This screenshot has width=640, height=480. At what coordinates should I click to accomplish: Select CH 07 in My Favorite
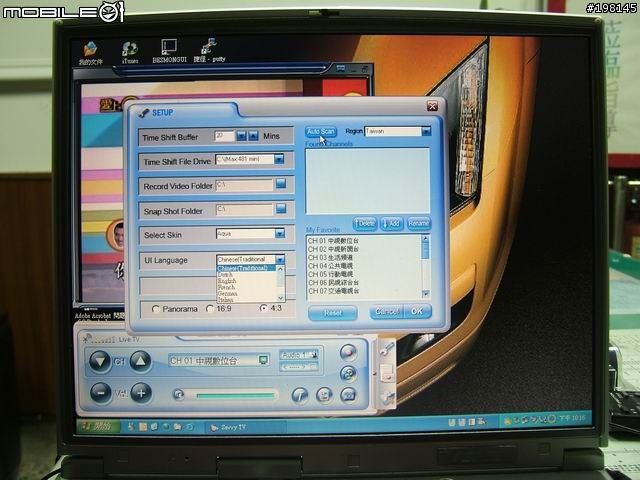334,291
